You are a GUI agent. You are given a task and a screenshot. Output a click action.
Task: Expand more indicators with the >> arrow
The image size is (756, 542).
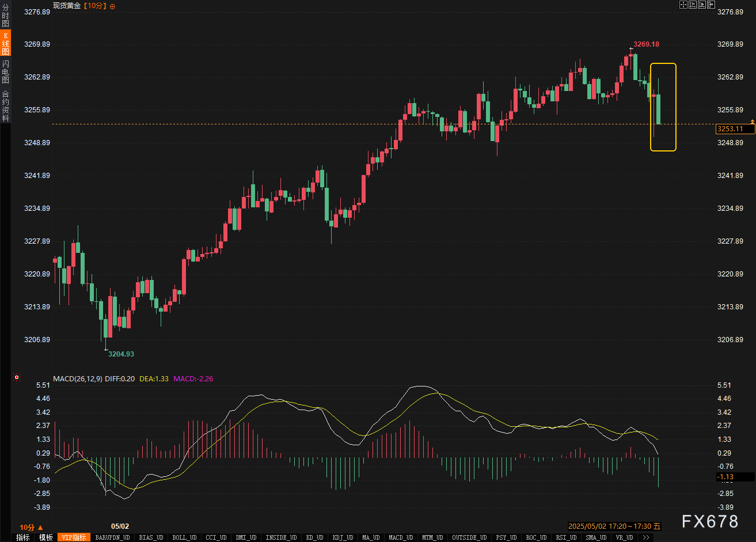(x=645, y=537)
